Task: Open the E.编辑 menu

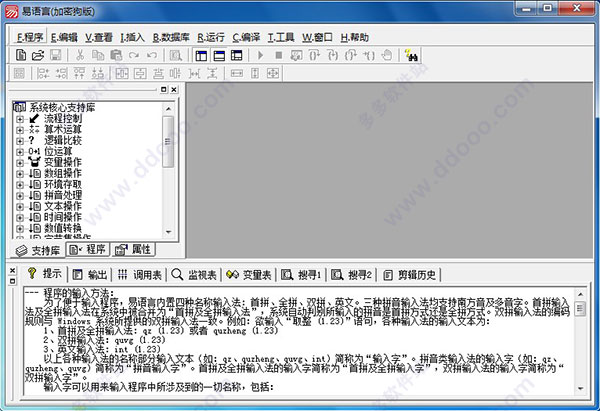Action: coord(64,37)
